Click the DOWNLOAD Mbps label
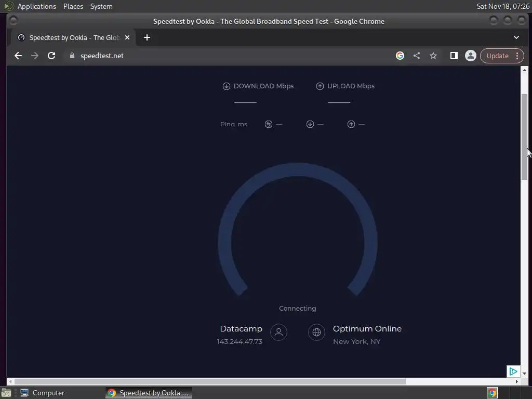 tap(263, 86)
